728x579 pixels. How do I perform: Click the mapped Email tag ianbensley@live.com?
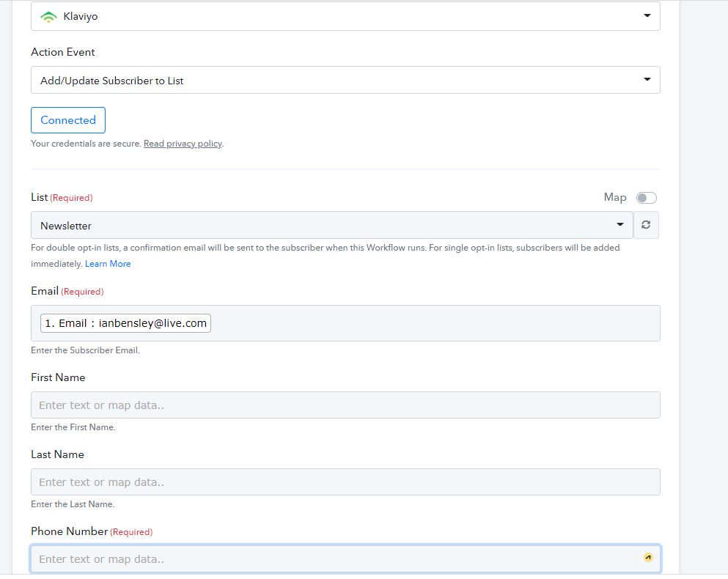coord(126,323)
